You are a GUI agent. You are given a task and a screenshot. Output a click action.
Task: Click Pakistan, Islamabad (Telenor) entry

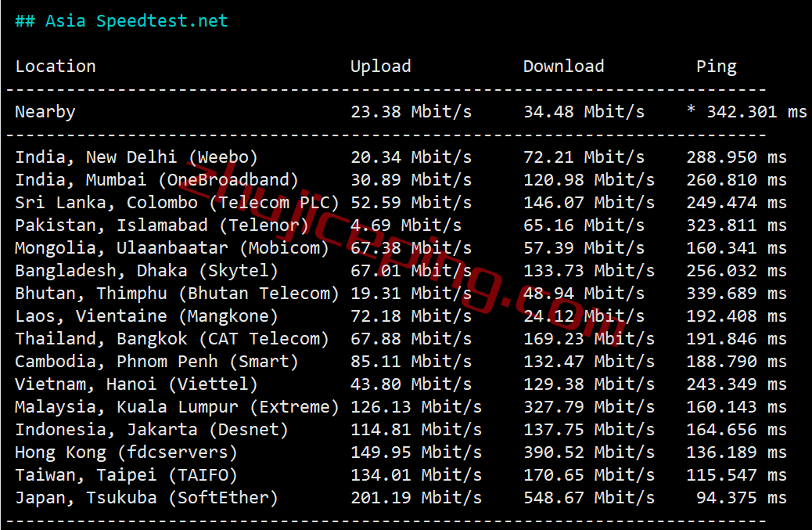(x=162, y=225)
